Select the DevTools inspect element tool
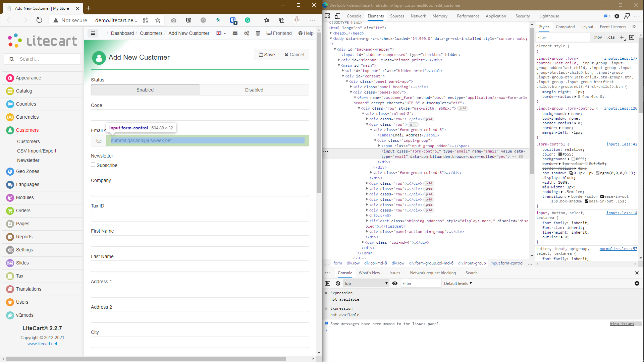 (x=328, y=16)
